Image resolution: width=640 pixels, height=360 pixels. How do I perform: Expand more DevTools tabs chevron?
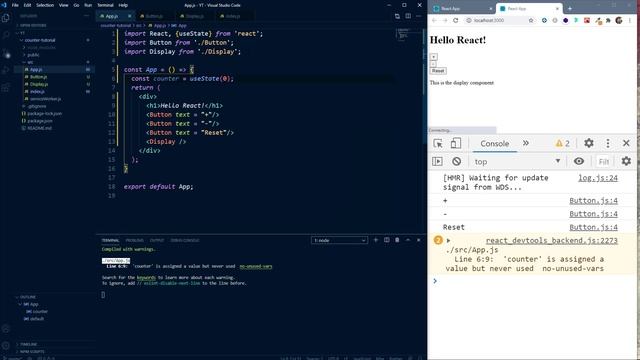pyautogui.click(x=526, y=143)
